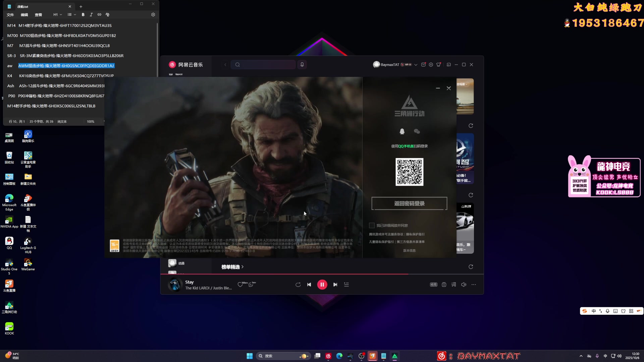This screenshot has width=644, height=362.
Task: Open the 文件 menu in Notepad
Action: tap(10, 15)
